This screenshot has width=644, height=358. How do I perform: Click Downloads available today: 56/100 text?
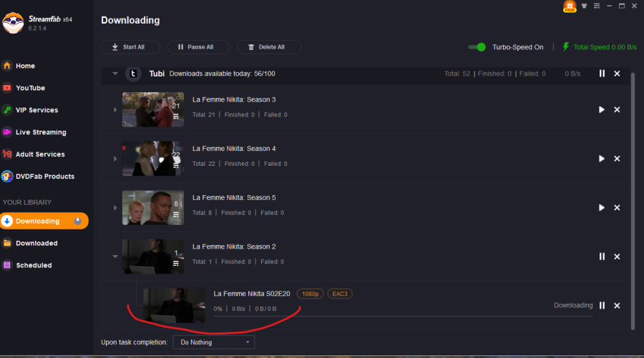pos(223,74)
